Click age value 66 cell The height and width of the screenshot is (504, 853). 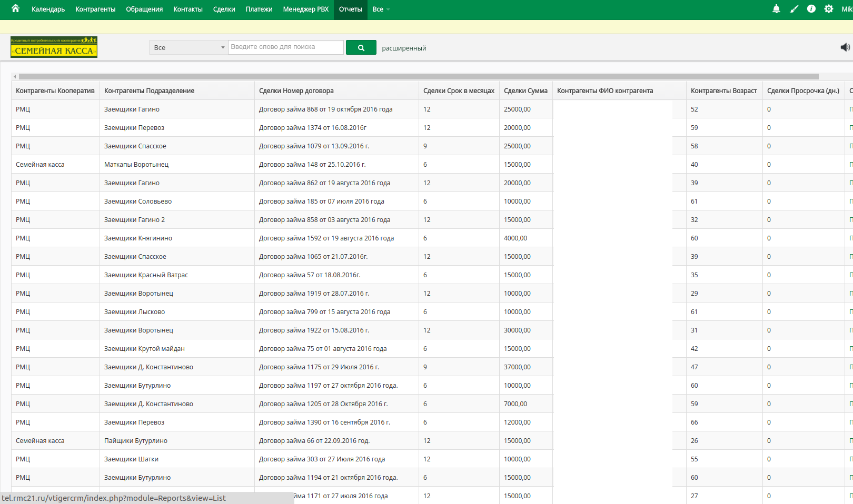click(x=724, y=422)
